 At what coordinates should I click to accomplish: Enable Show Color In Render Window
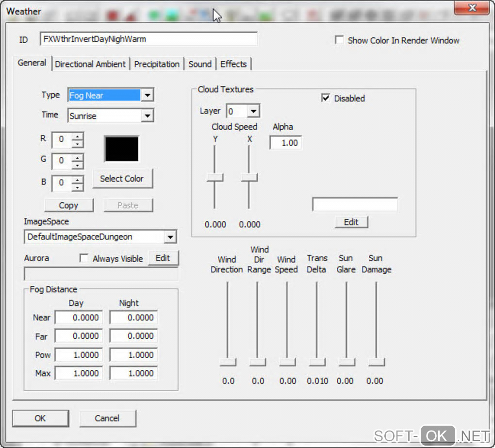click(x=339, y=40)
